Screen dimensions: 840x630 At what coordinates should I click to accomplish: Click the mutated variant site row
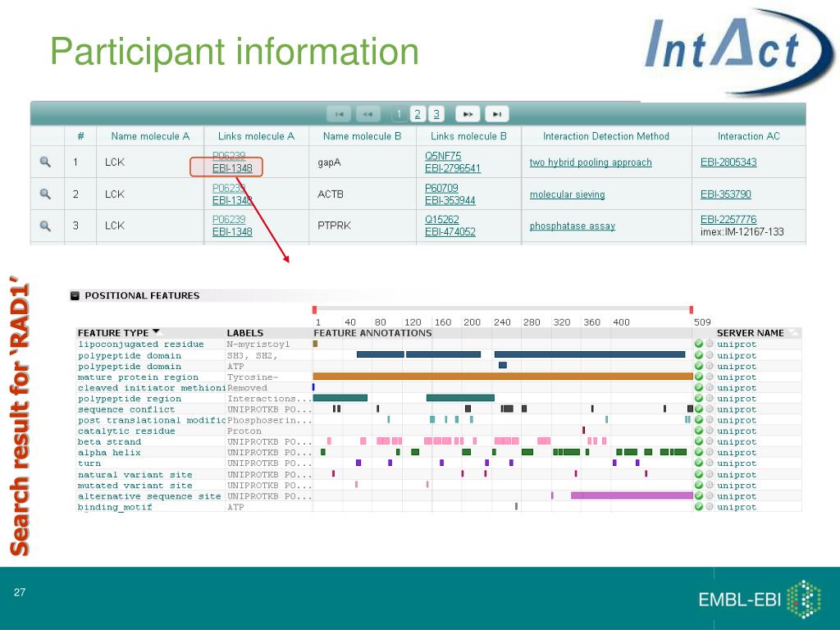439,486
